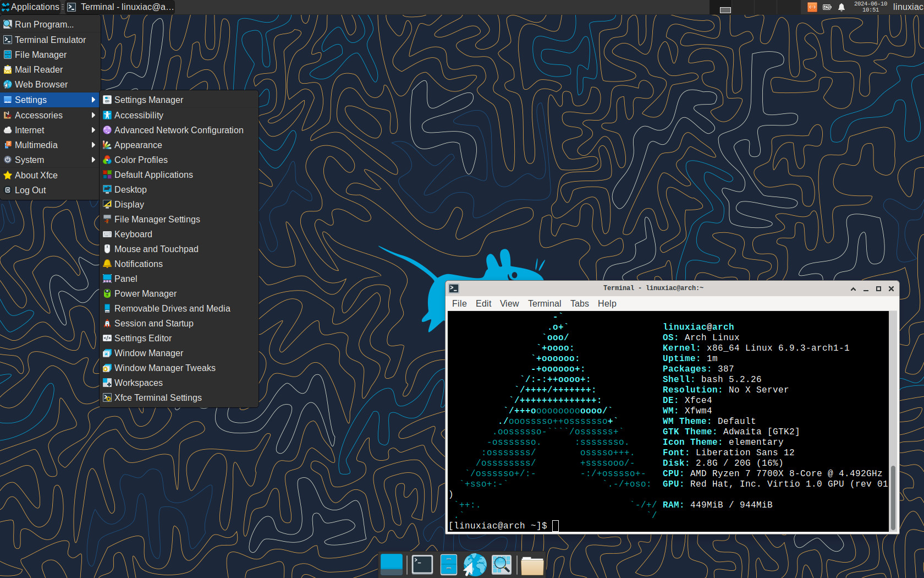Click the Color Profiles icon

[107, 160]
